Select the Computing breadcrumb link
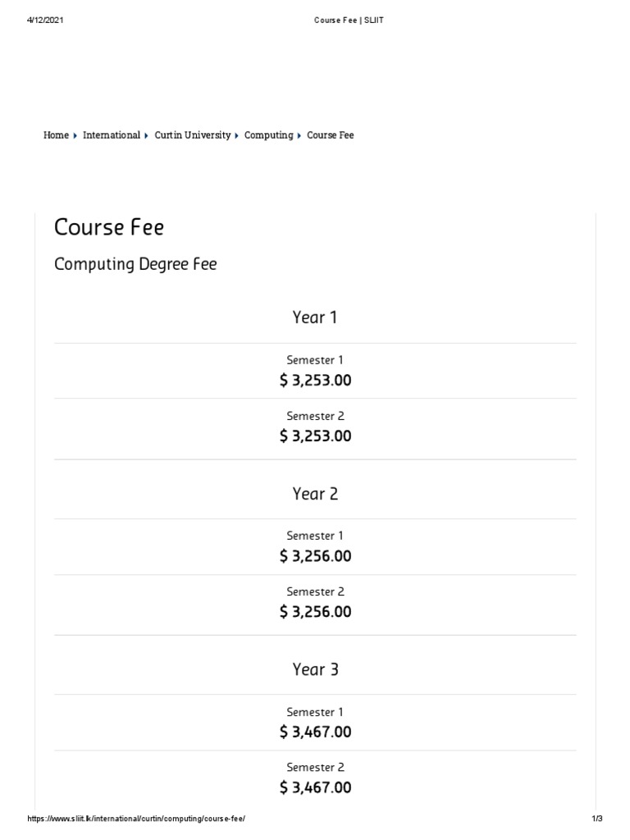The image size is (630, 840). (x=268, y=135)
